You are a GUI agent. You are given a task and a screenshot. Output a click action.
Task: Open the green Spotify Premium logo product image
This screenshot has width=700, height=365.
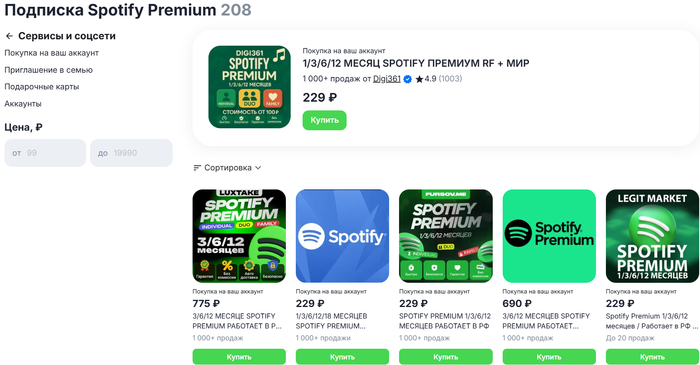tap(549, 236)
